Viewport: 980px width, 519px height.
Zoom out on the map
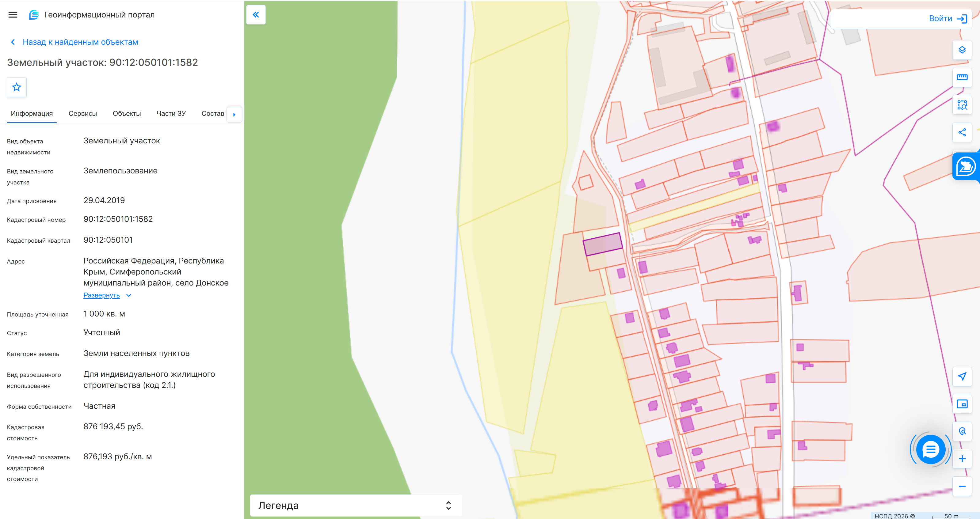[962, 486]
